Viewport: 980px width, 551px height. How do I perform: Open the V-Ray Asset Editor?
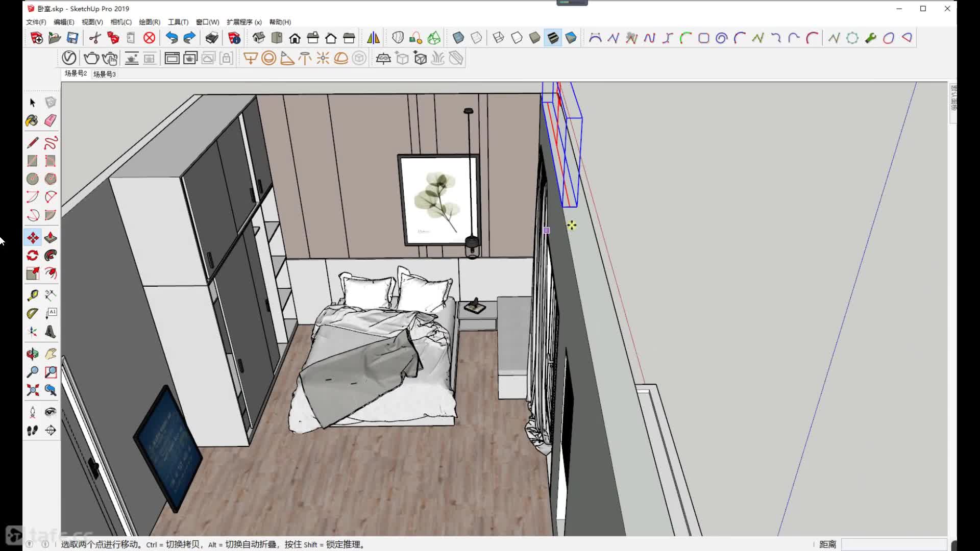coord(69,58)
